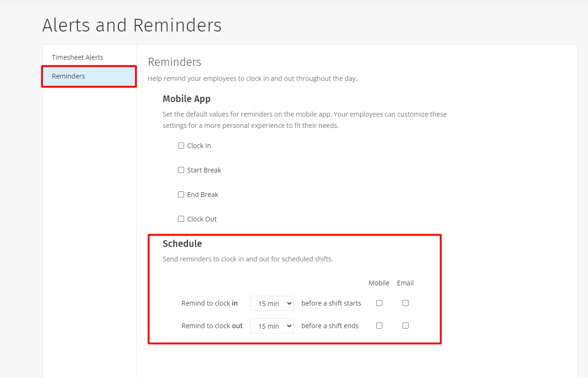This screenshot has width=588, height=378.
Task: Open the clock in reminder time dropdown
Action: coord(272,304)
